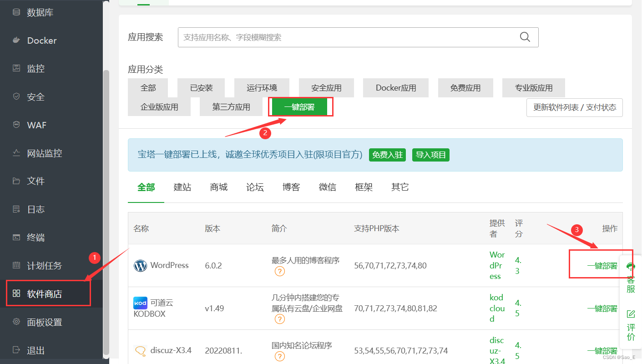
Task: Click the search magnifier icon
Action: tap(525, 37)
